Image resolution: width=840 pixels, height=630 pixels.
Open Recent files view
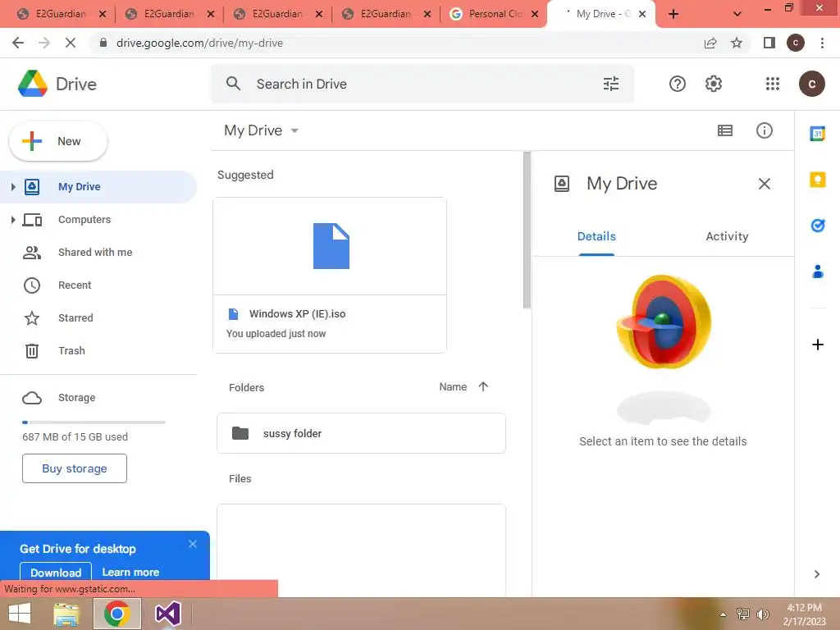click(75, 285)
